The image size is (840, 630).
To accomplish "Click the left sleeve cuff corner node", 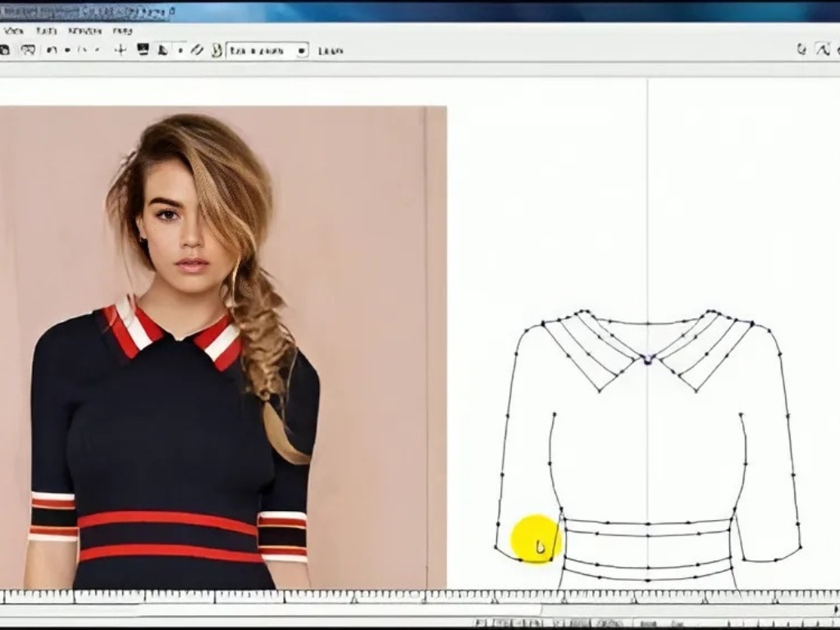I will coord(497,547).
